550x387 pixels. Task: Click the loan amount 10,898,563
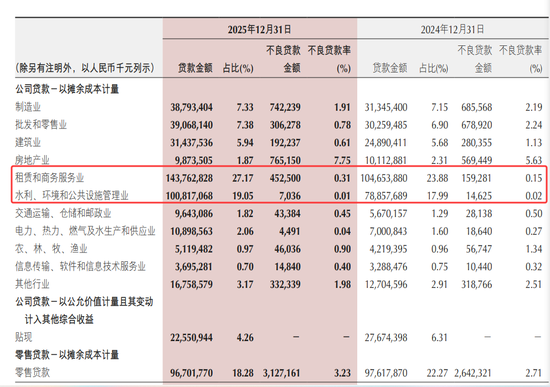tap(192, 231)
